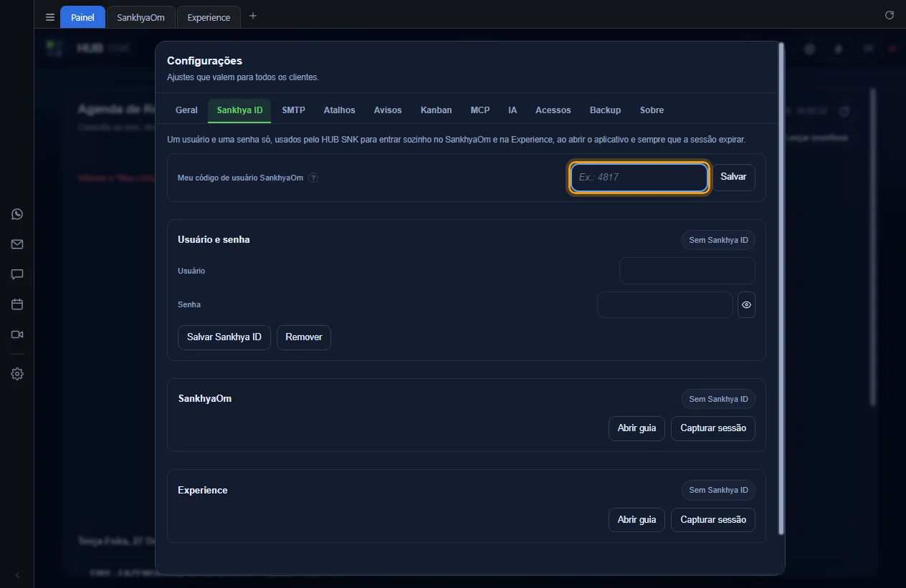The height and width of the screenshot is (588, 906).
Task: Open the settings gear in the left sidebar
Action: click(17, 374)
